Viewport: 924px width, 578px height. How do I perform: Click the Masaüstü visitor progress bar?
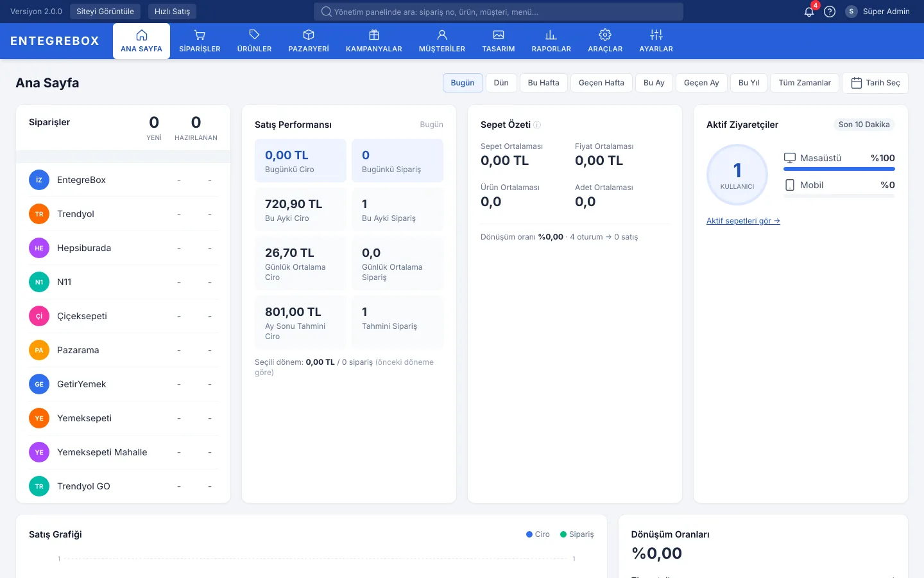coord(839,169)
